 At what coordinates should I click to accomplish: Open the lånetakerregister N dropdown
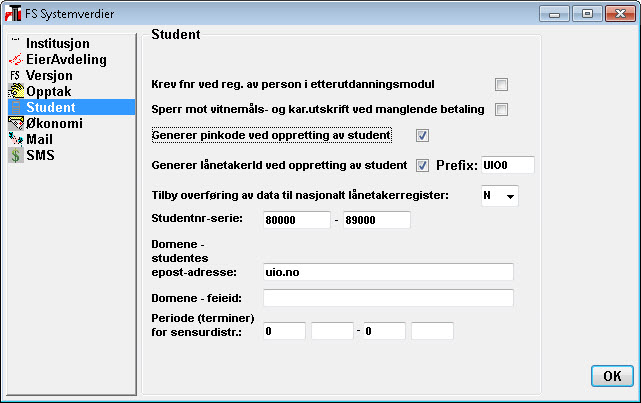(x=500, y=196)
